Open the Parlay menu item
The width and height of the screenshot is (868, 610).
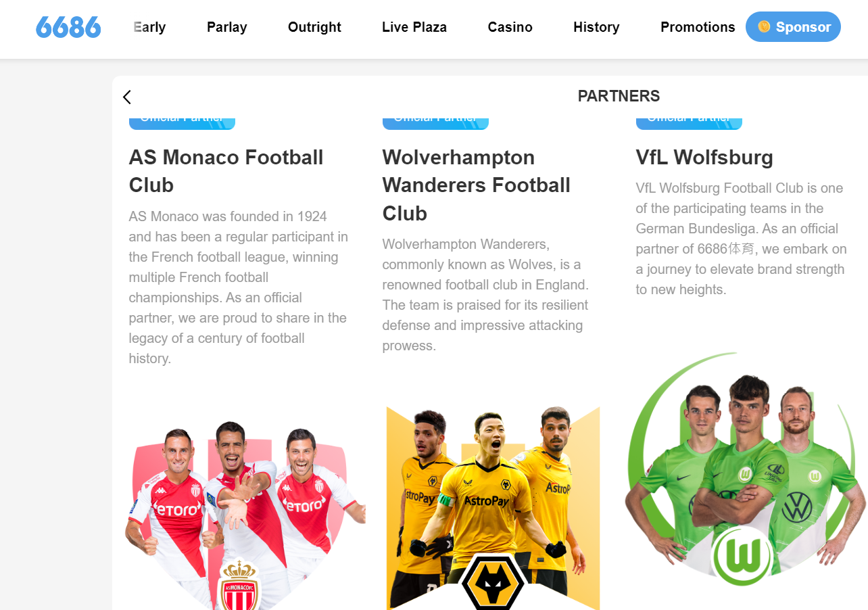coord(227,27)
